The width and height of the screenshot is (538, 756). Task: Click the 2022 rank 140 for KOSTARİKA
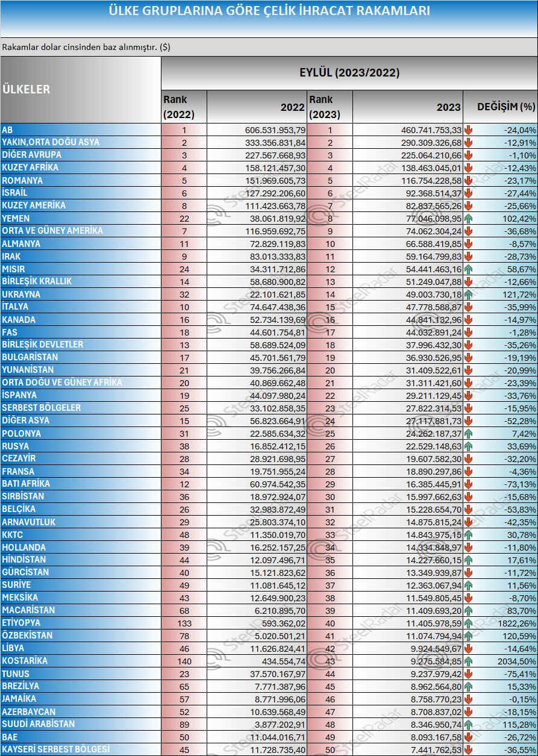184,661
